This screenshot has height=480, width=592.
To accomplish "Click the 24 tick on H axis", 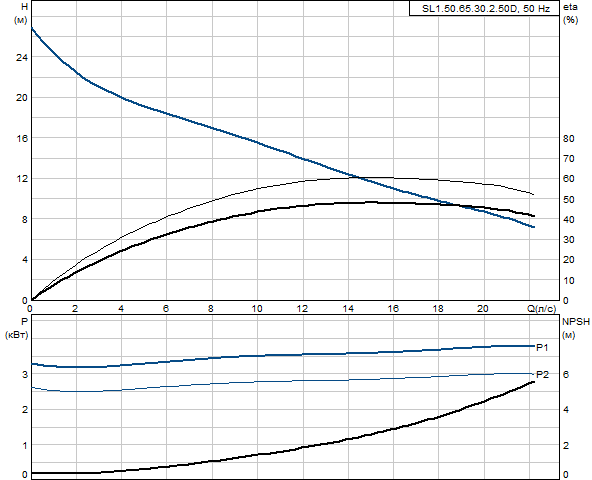I will (22, 57).
